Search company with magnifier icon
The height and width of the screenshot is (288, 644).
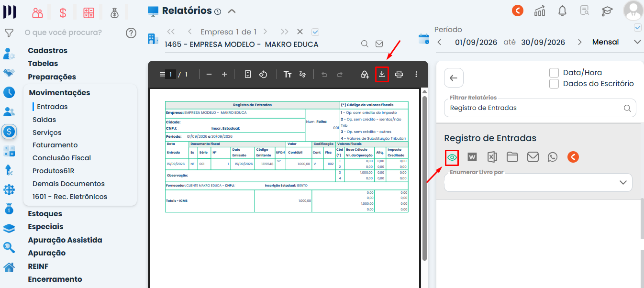click(x=365, y=44)
